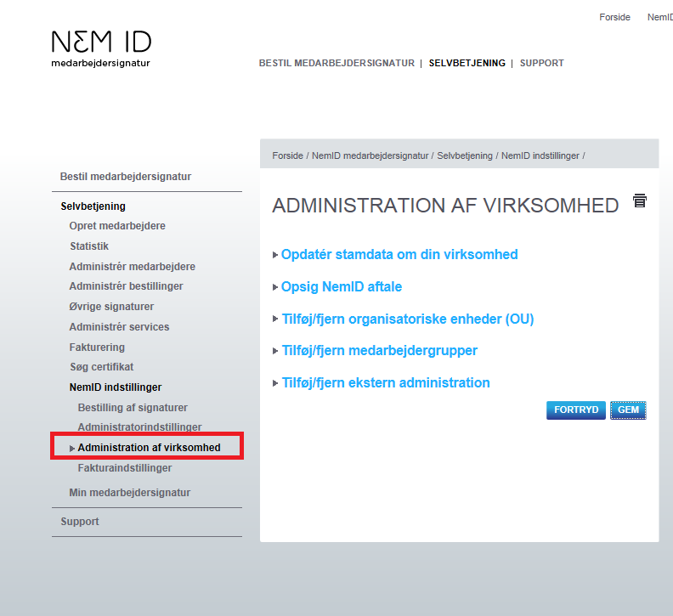The image size is (673, 616).
Task: Click Forside in the breadcrumb
Action: tap(287, 155)
